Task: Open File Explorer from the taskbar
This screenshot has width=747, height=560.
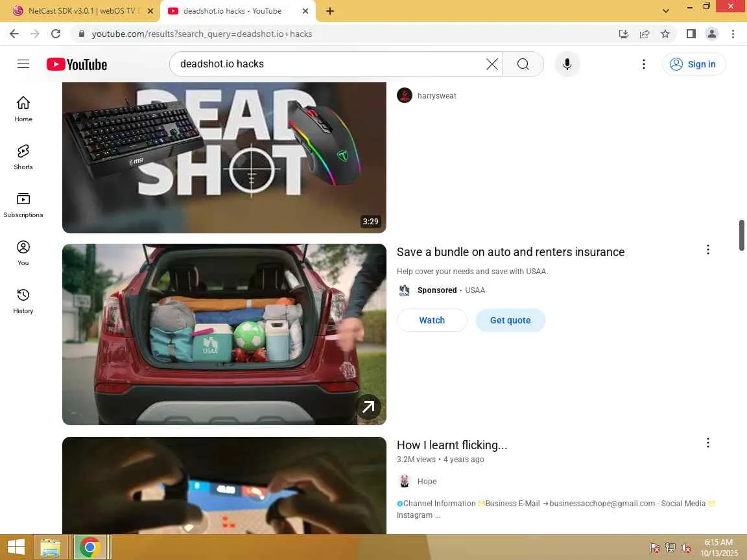Action: click(x=50, y=547)
